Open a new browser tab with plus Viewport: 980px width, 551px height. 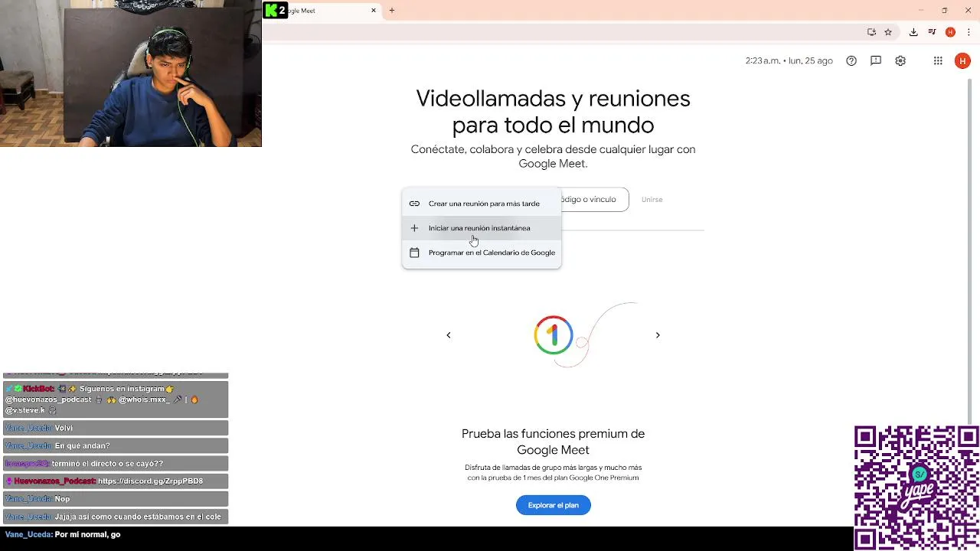(392, 11)
